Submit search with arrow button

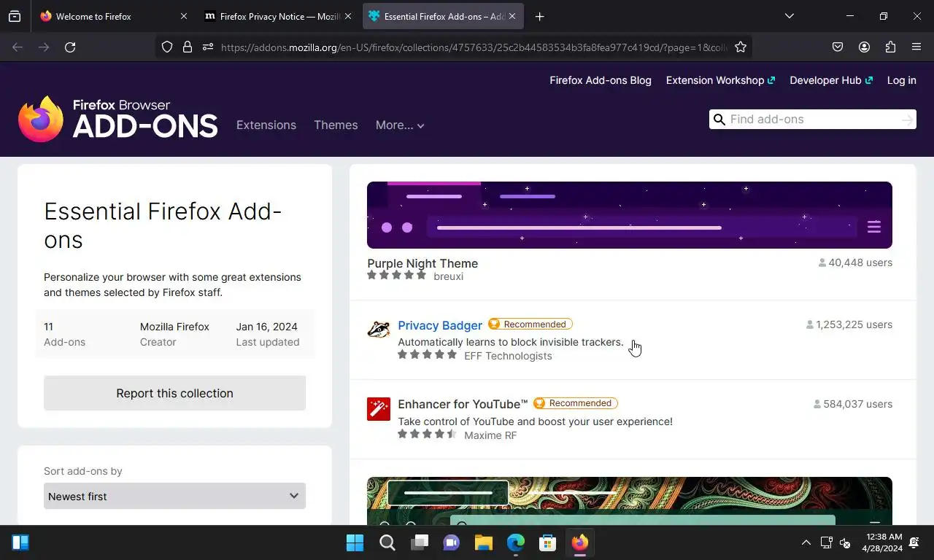pos(907,120)
